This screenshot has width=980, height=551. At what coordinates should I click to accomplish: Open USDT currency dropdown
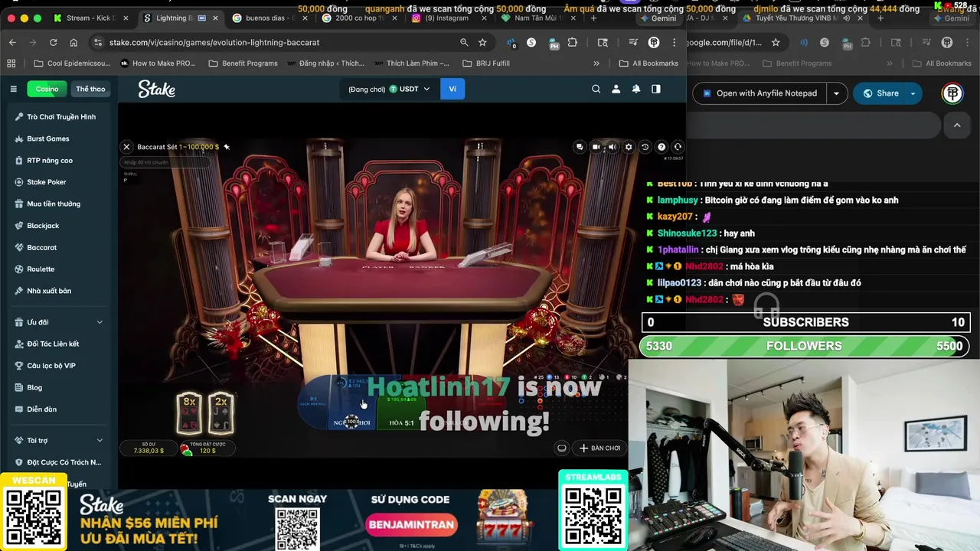tap(409, 89)
